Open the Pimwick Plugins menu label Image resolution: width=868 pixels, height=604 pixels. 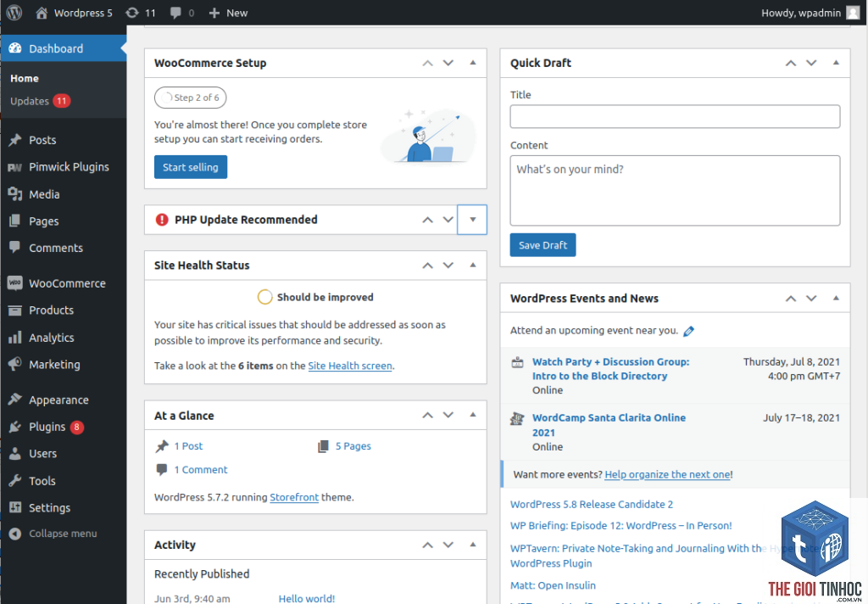(69, 167)
